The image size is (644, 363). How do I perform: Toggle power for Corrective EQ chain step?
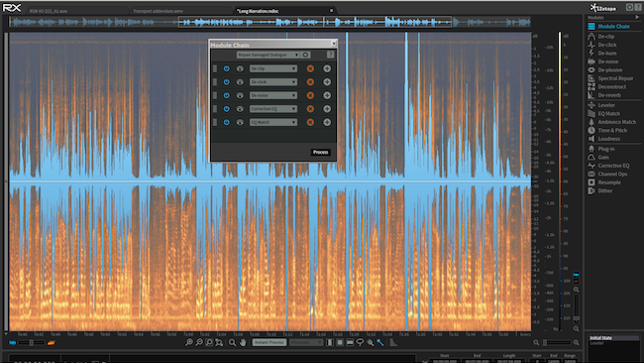[226, 109]
